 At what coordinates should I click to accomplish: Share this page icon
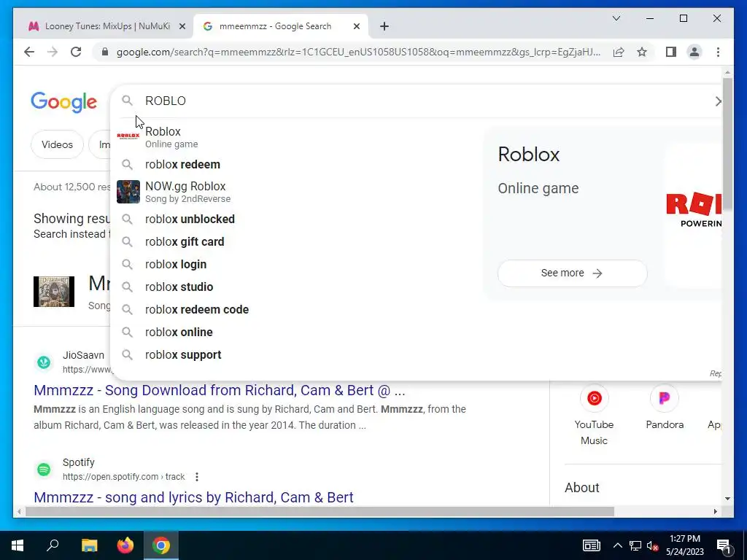point(619,52)
